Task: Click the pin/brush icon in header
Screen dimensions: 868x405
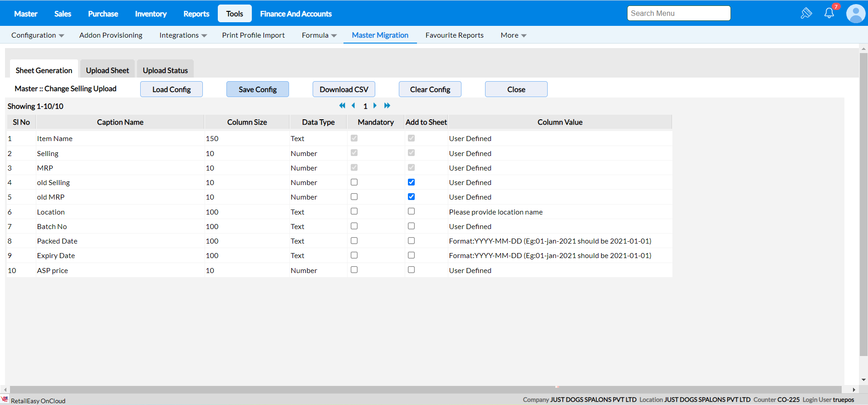Action: [x=806, y=13]
